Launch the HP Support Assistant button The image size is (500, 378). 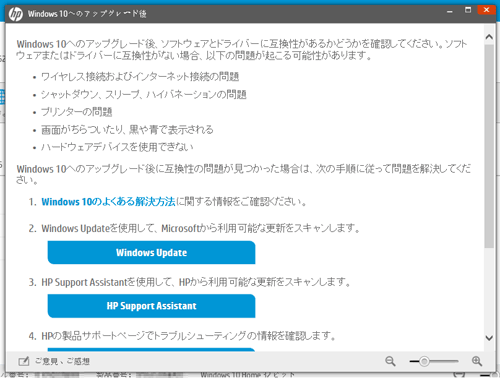click(x=151, y=306)
